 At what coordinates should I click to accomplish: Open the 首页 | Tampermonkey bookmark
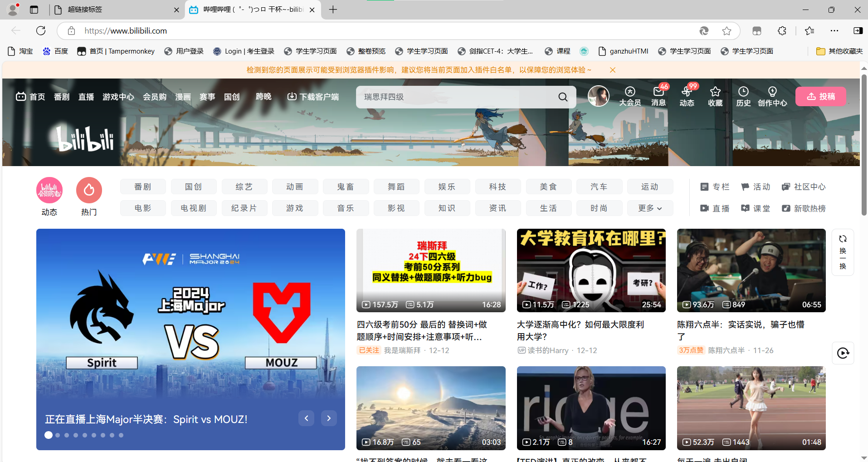[x=116, y=51]
